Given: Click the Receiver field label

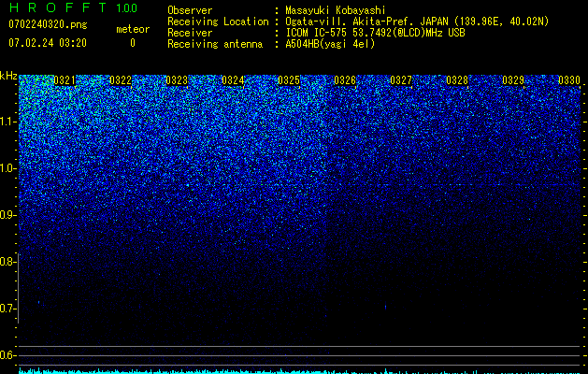Looking at the screenshot, I should tap(190, 33).
